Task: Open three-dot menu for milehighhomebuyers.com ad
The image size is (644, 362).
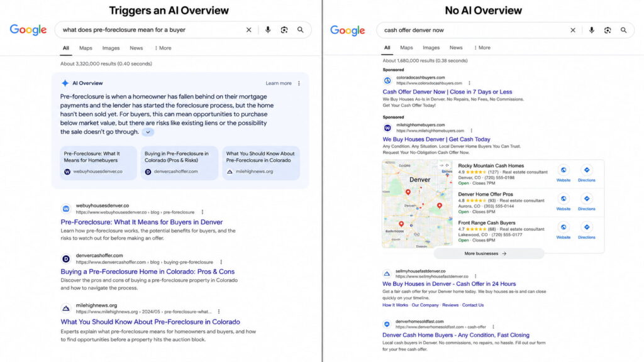Action: point(472,131)
